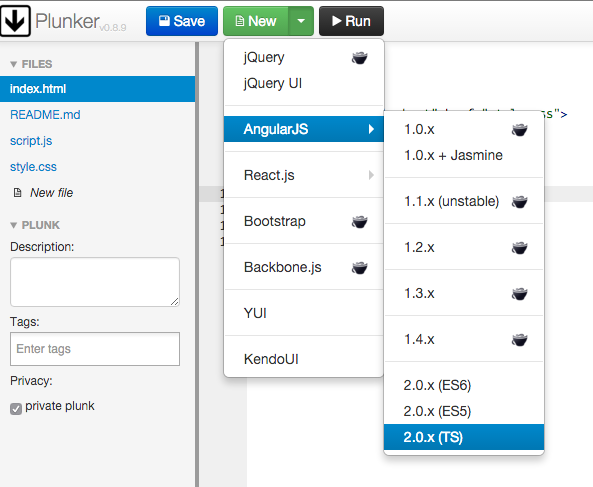Viewport: 593px width, 487px height.
Task: Choose jQuery UI from the menu
Action: (x=304, y=83)
